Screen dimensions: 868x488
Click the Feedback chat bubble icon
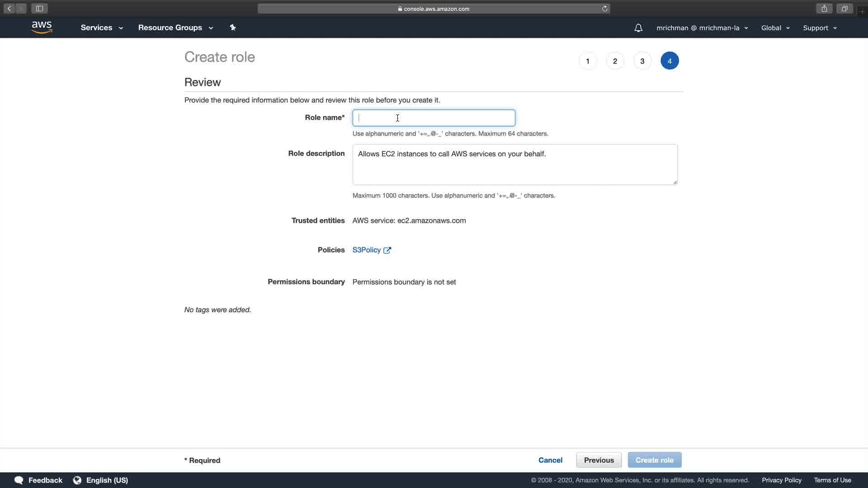(x=19, y=480)
